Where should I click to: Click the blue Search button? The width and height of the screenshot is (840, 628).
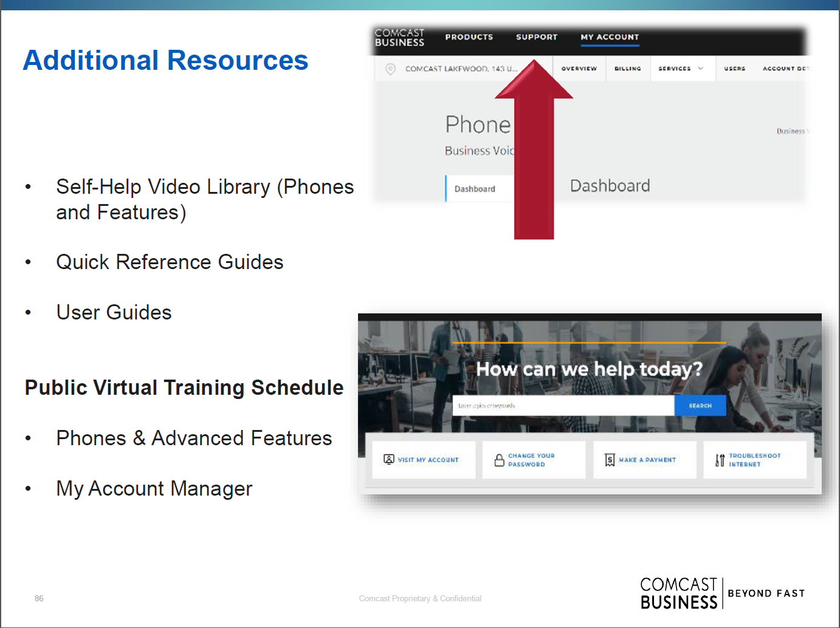pos(700,406)
